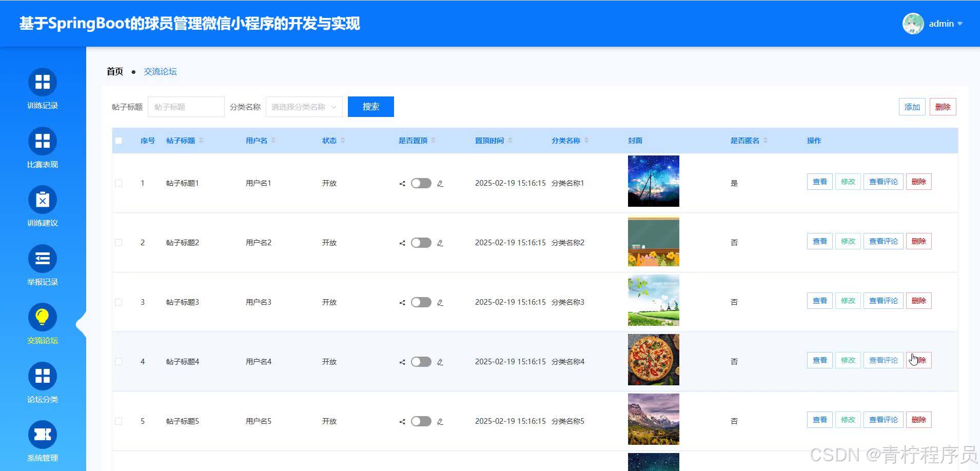Click the 添加 button above the table
This screenshot has height=471, width=980.
click(912, 107)
